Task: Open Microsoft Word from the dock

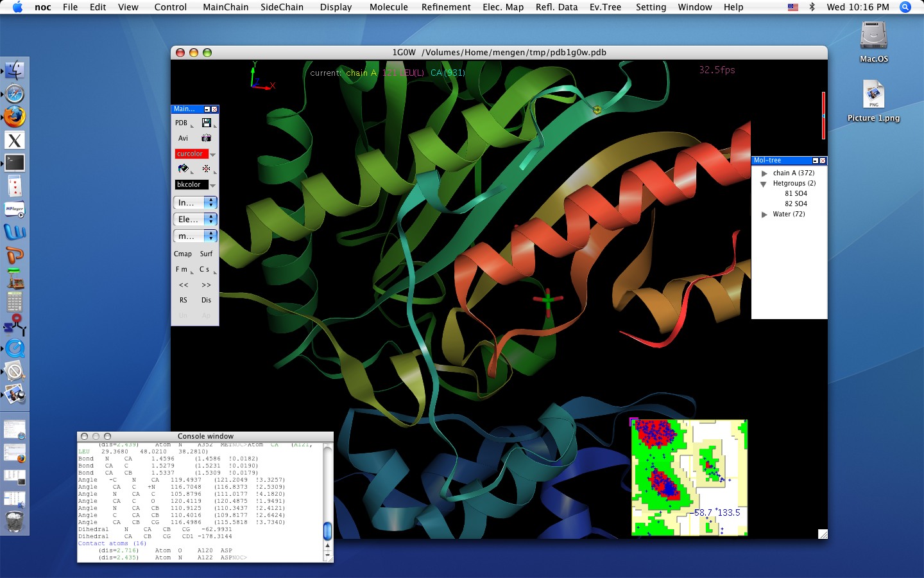Action: point(15,232)
